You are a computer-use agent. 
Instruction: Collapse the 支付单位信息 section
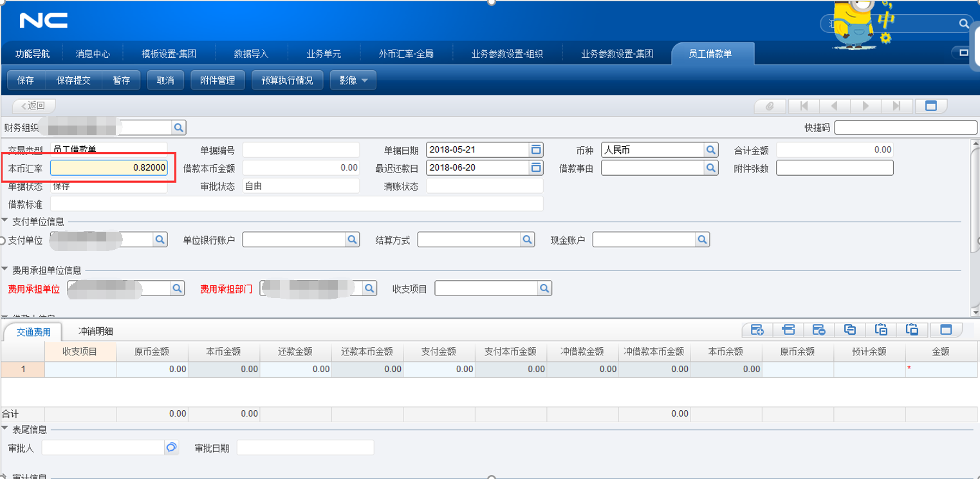[x=5, y=221]
